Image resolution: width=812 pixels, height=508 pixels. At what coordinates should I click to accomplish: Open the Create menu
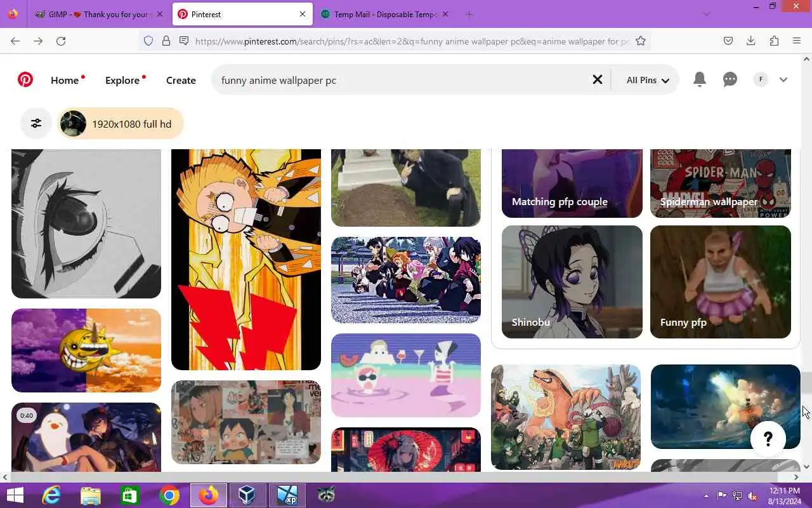coord(181,80)
